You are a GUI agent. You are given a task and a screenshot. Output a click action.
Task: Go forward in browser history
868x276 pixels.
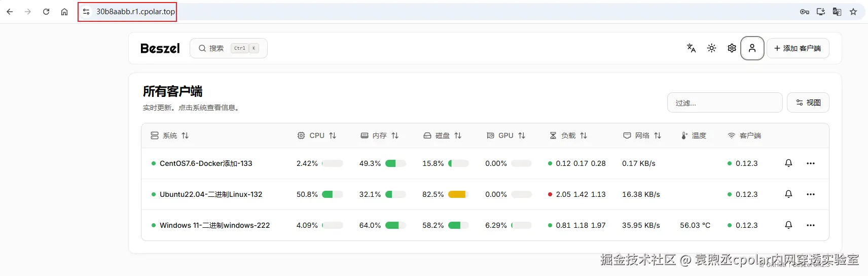[28, 12]
